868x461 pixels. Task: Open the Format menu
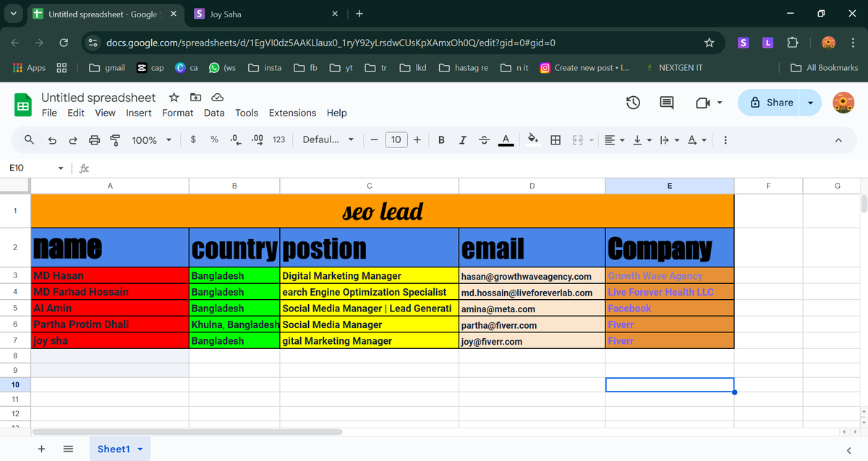178,113
